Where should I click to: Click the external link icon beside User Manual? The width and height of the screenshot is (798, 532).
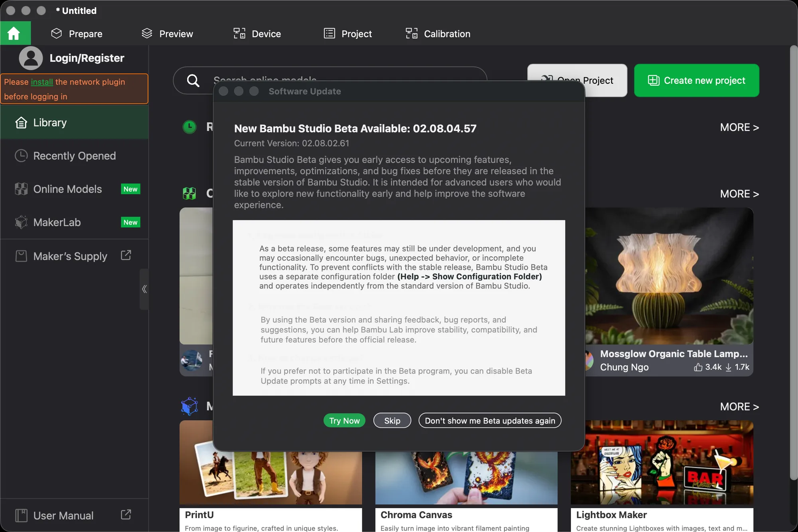[x=126, y=515]
